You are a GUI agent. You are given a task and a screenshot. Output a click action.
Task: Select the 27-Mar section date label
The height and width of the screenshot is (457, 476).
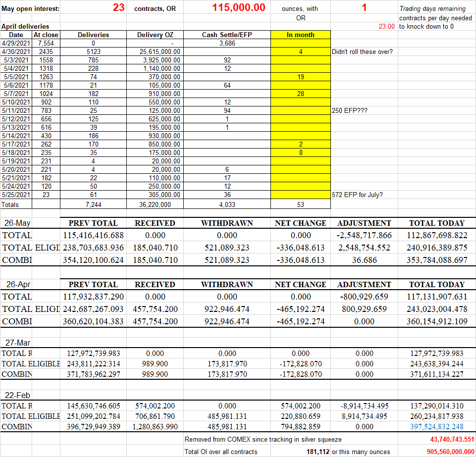tap(17, 343)
